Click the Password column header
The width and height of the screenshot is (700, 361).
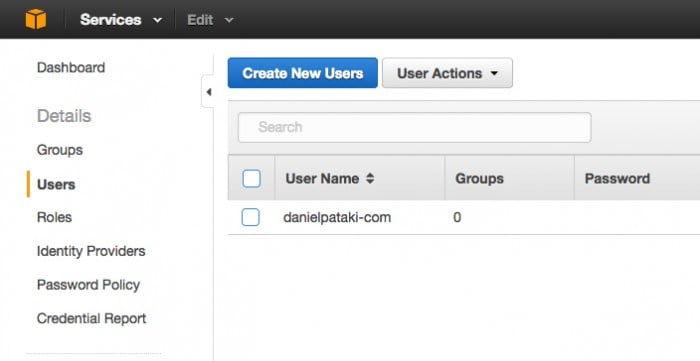(x=617, y=178)
